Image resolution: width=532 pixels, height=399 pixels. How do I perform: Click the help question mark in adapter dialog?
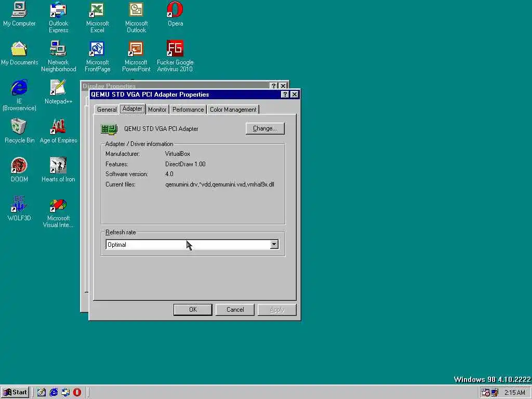pos(285,95)
